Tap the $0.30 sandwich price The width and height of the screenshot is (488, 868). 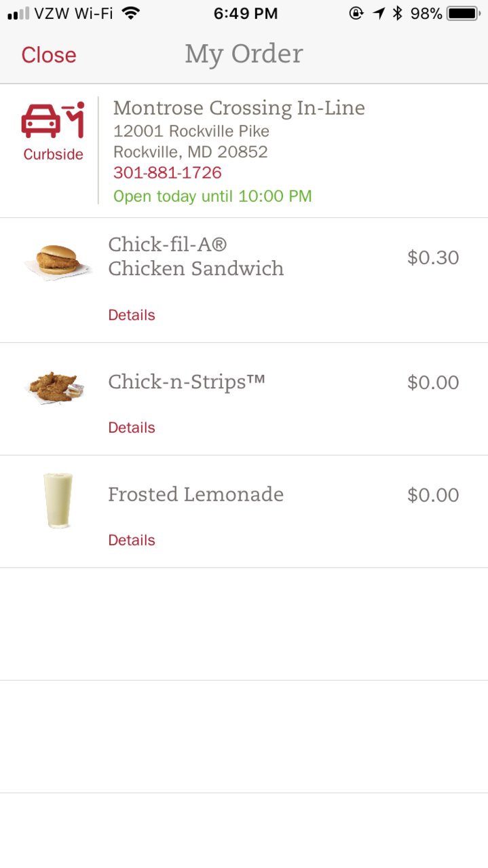[x=433, y=257]
